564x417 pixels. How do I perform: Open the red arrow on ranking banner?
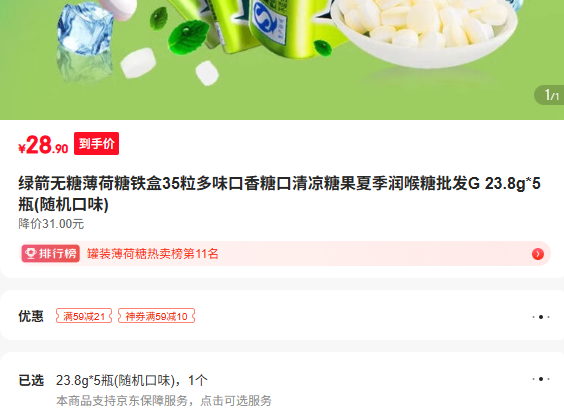(x=538, y=254)
